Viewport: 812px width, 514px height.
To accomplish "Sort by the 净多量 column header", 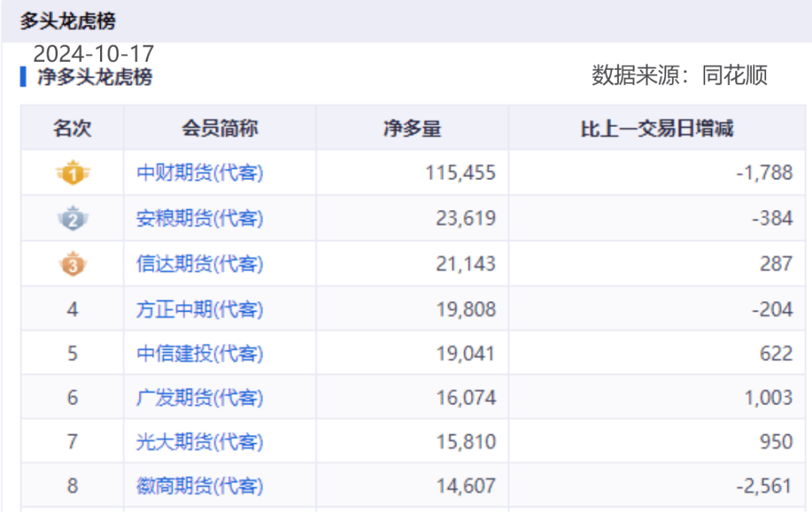I will point(411,129).
